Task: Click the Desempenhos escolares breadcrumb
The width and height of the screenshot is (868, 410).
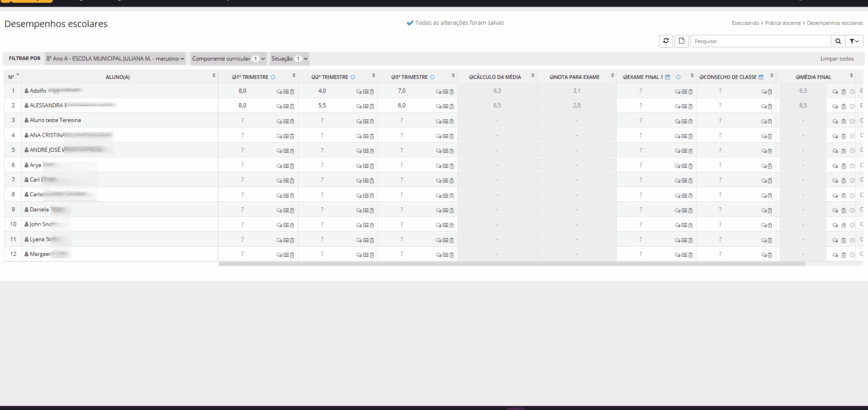Action: (x=835, y=23)
